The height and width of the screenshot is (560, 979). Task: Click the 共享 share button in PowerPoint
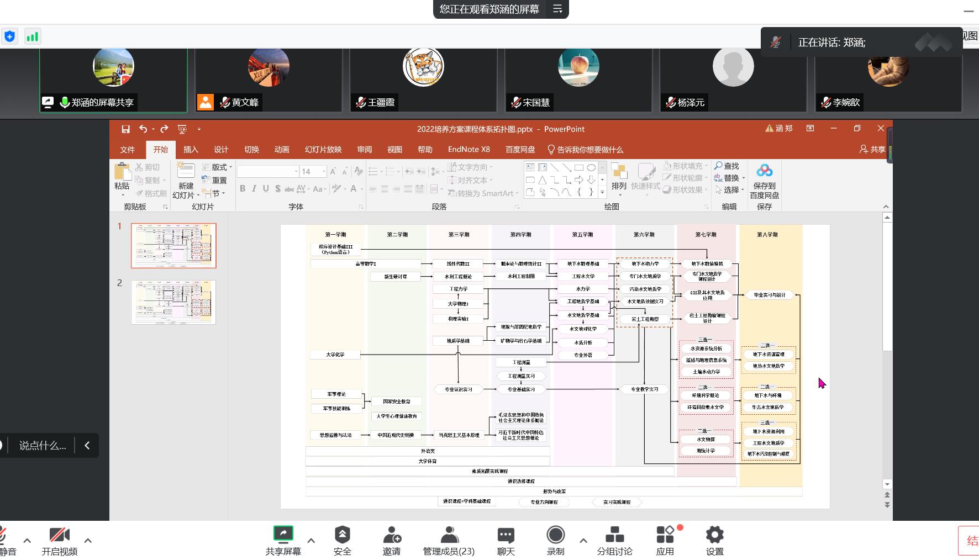click(872, 150)
